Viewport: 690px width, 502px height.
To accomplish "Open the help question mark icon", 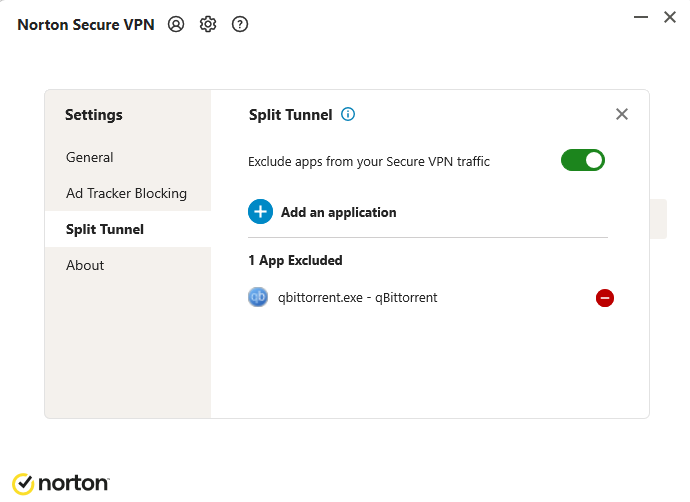I will [x=240, y=25].
